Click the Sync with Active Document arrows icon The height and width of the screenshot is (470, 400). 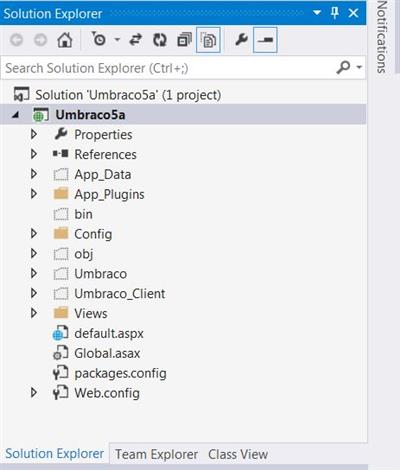point(135,40)
